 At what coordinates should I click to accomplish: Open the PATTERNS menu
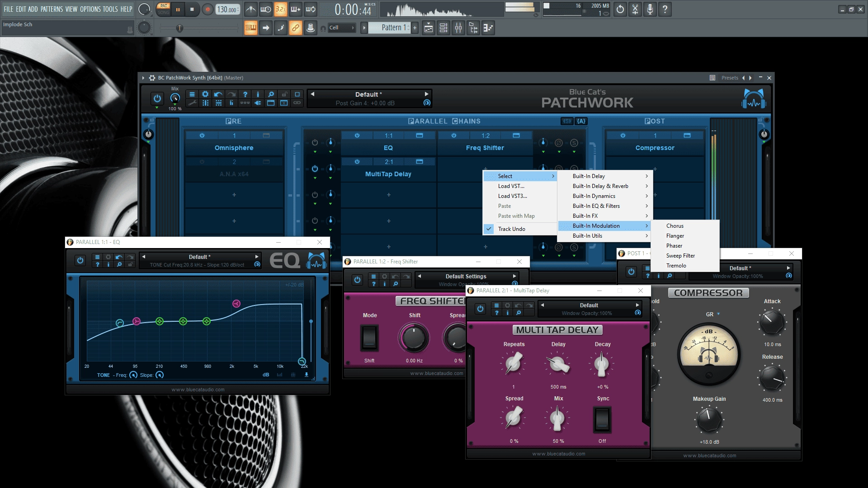52,9
